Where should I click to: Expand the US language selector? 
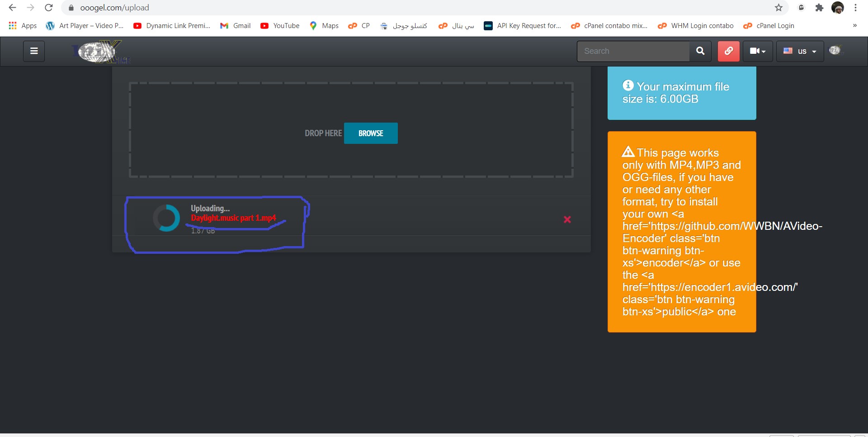(x=800, y=51)
